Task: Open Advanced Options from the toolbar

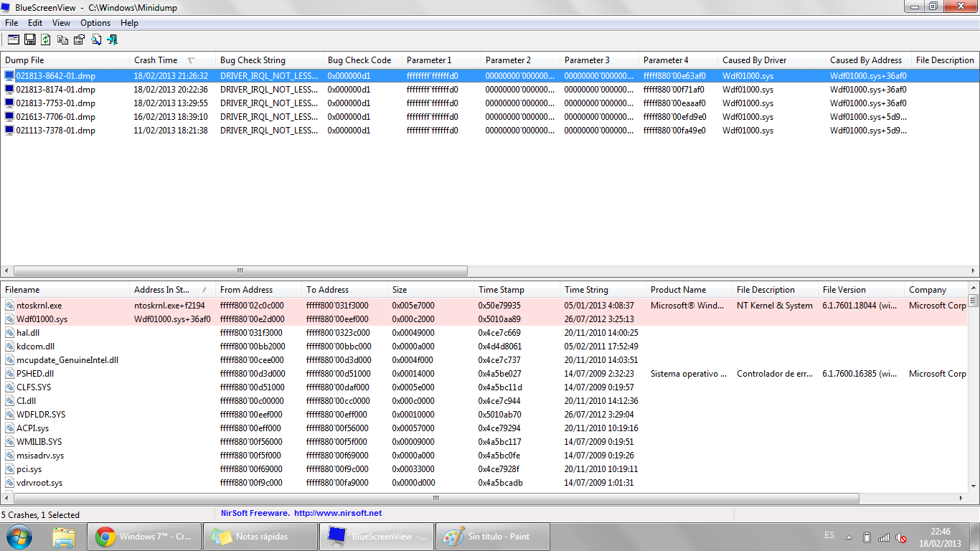Action: coord(14,39)
